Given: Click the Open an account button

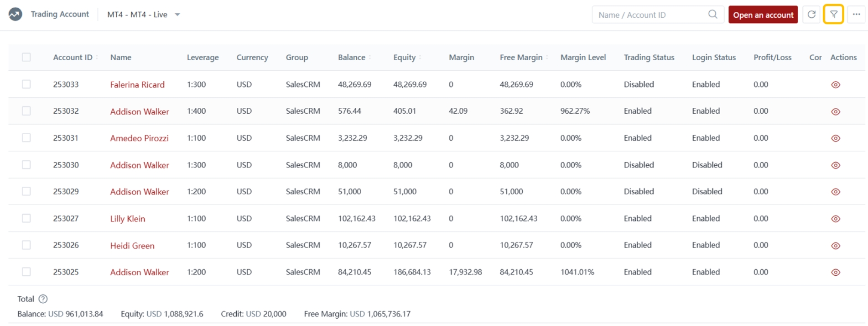Looking at the screenshot, I should pos(763,15).
